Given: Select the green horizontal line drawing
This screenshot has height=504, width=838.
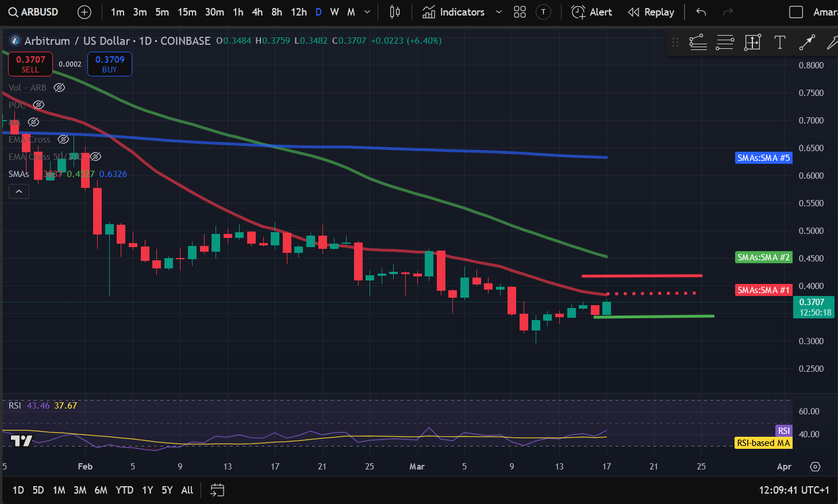Looking at the screenshot, I should (654, 316).
